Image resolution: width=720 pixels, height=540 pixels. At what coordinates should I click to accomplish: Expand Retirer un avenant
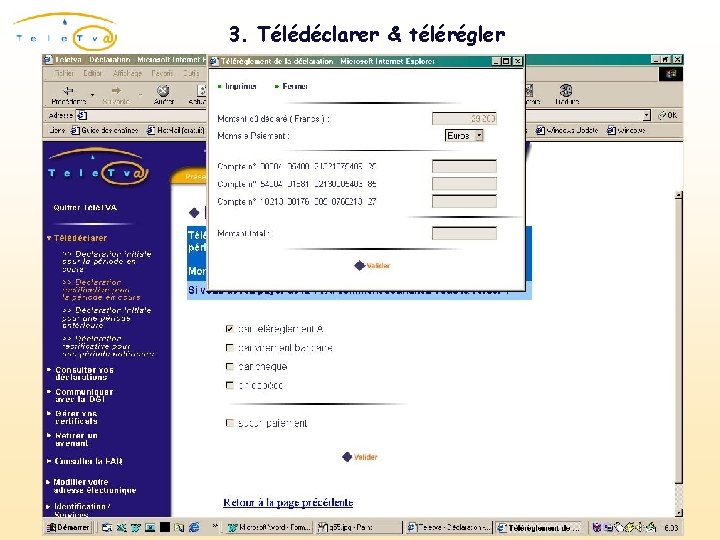point(73,439)
